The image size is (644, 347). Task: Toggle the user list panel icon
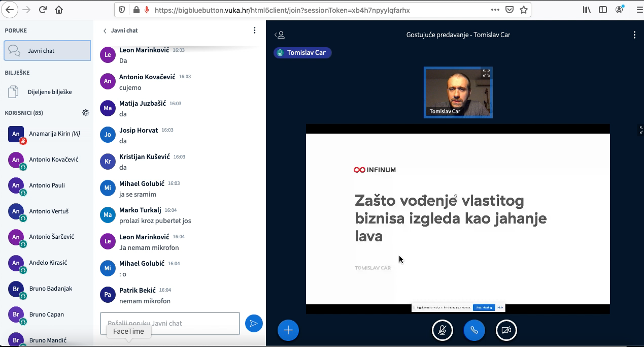[x=280, y=35]
